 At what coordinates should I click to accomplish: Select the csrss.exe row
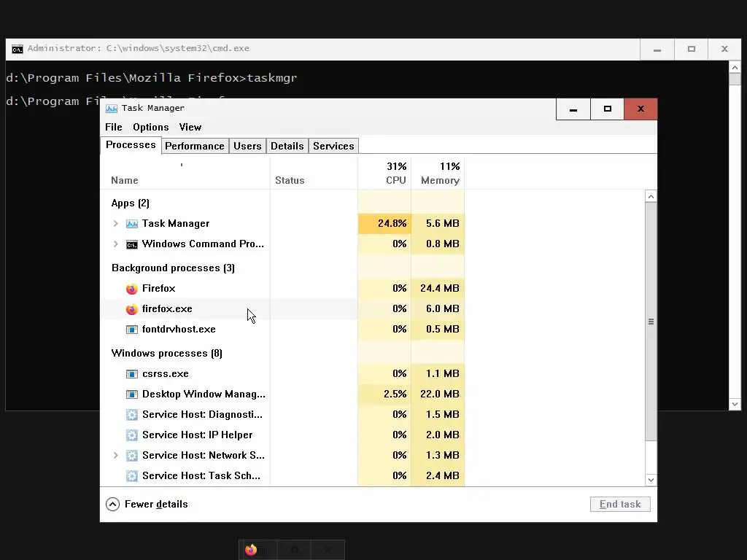(x=282, y=374)
